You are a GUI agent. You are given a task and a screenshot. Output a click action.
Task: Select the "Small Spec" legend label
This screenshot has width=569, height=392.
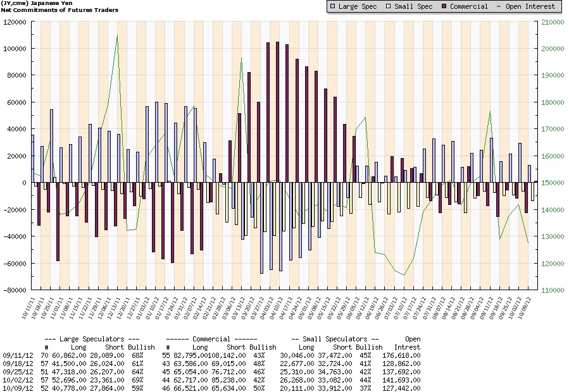click(x=413, y=6)
